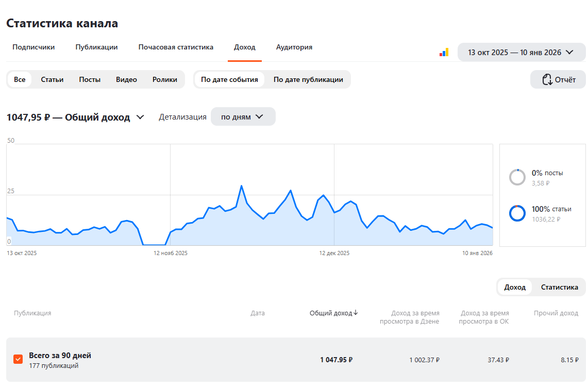
Task: Show the Доход table view
Action: (x=515, y=287)
